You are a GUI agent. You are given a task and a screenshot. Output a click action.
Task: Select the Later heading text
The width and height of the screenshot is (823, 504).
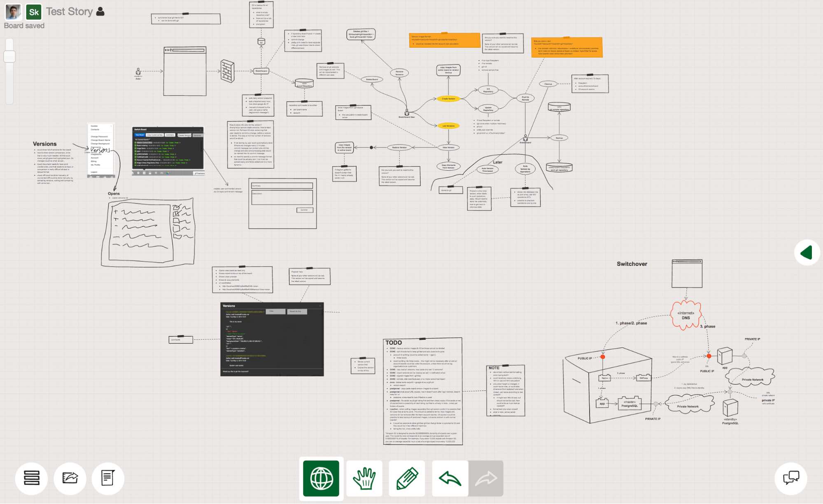coord(498,162)
